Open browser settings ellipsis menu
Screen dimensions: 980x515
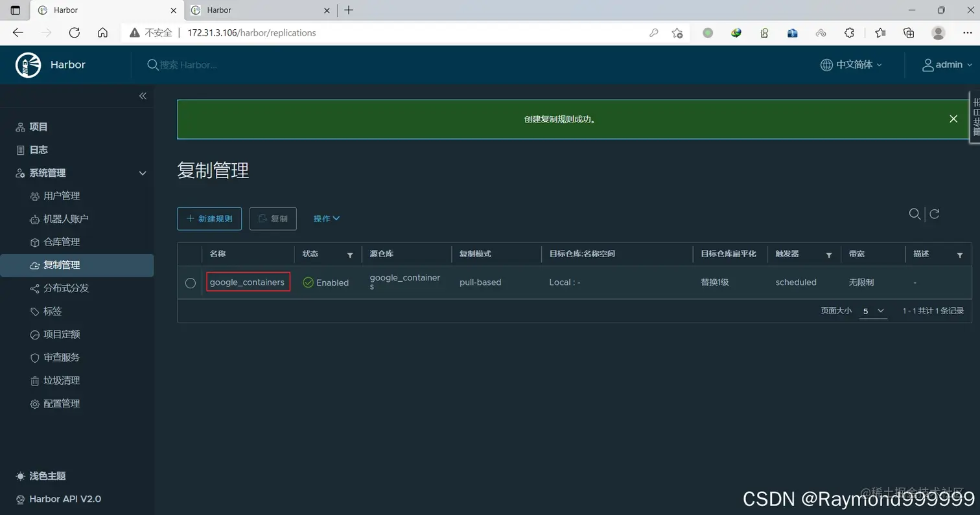point(967,32)
